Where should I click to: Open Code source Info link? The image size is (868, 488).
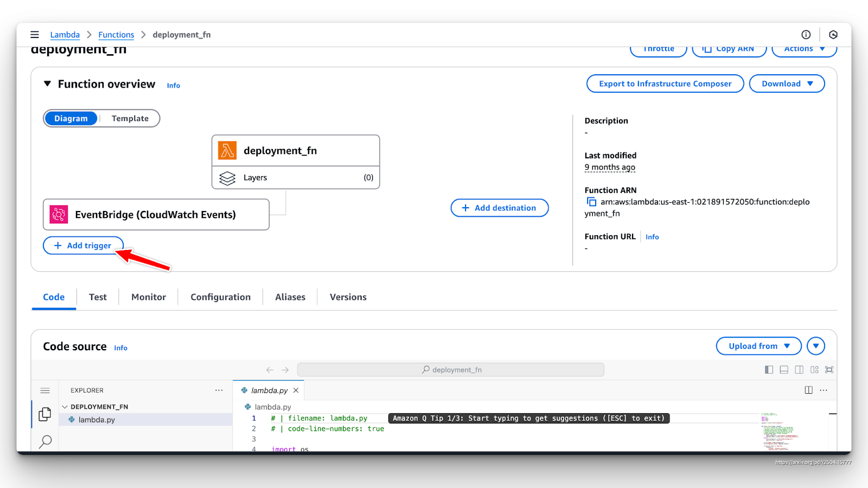120,348
